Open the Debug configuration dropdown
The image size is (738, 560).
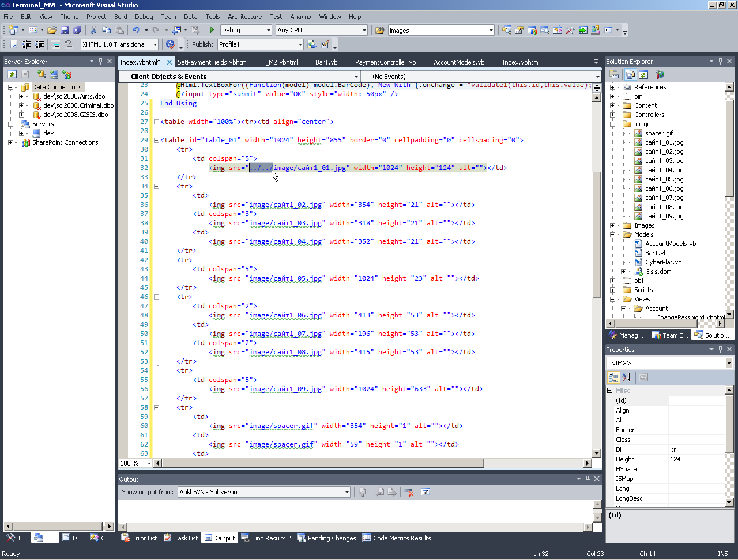268,30
